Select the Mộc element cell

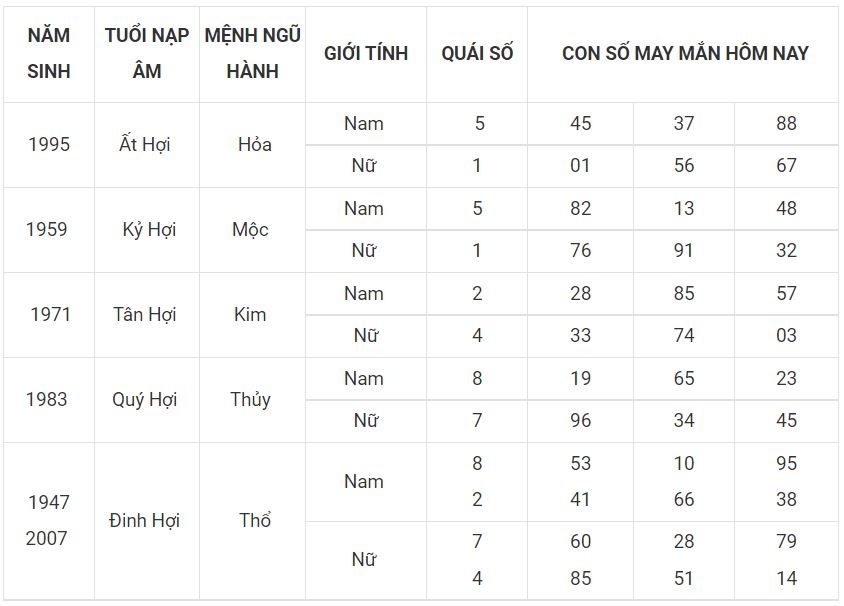[250, 229]
